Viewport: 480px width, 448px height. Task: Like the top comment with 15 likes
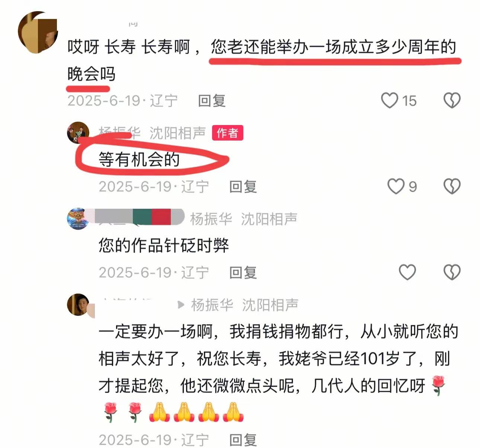(x=390, y=100)
